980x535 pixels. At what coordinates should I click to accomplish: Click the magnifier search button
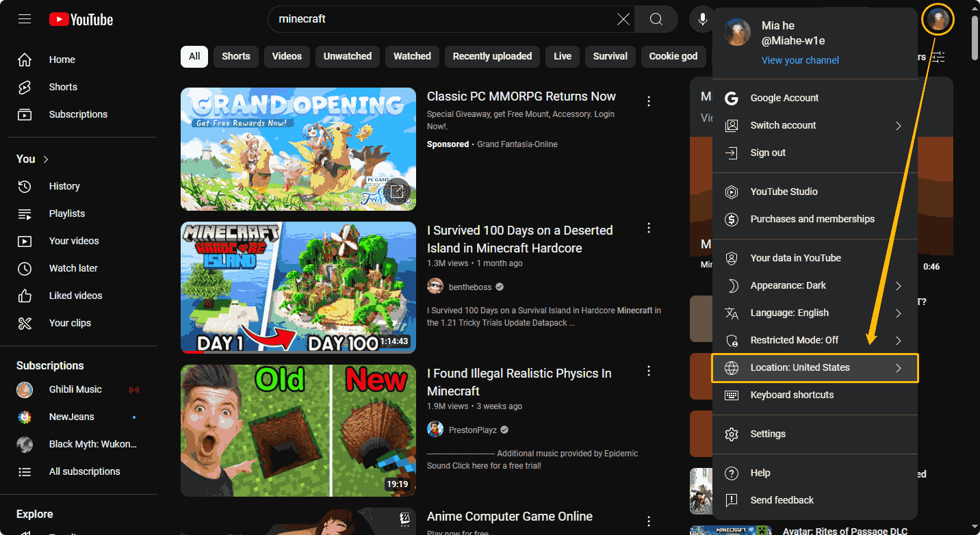pos(656,19)
